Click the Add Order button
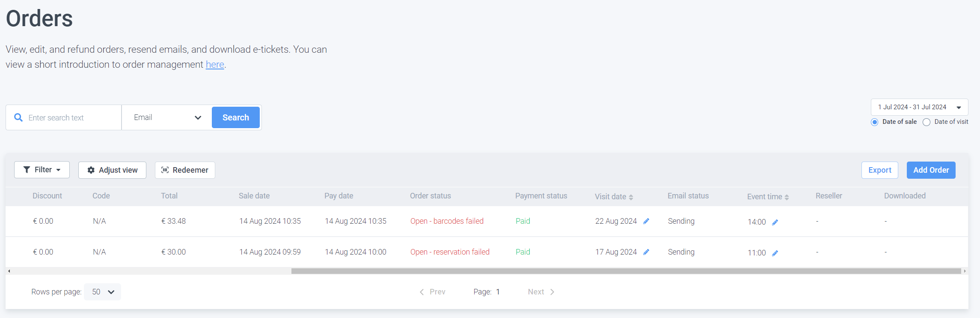Viewport: 980px width, 318px height. (931, 170)
